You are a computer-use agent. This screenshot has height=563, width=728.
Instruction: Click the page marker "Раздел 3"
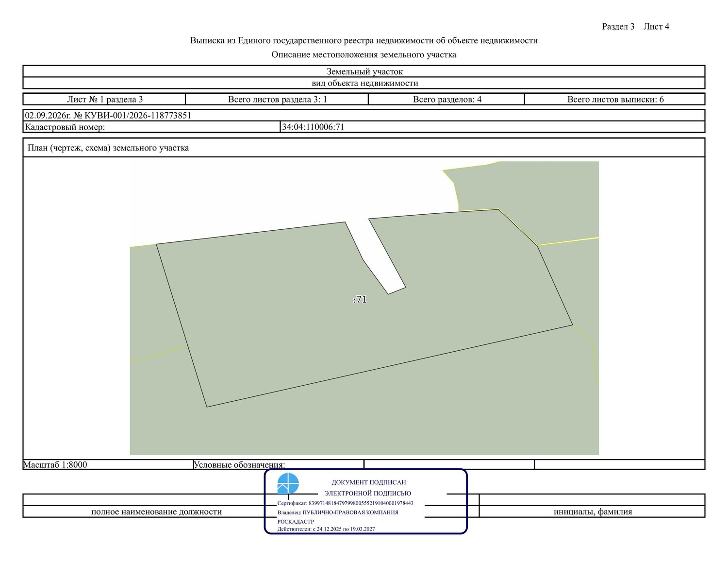click(618, 26)
